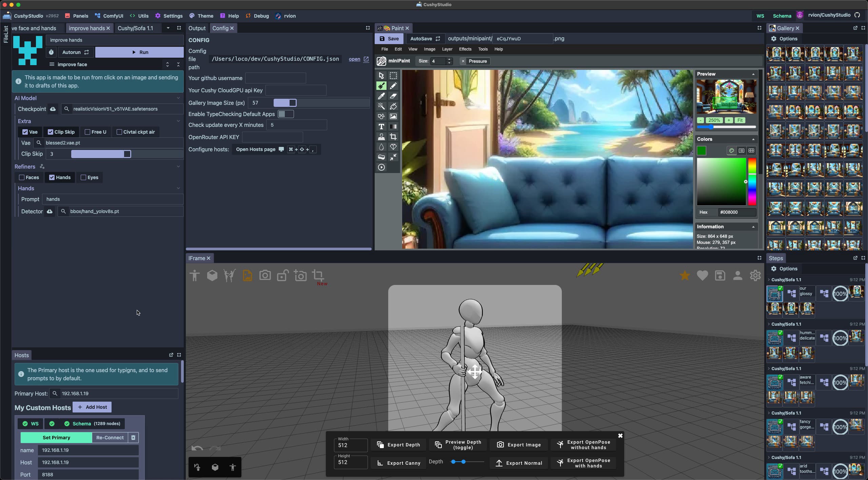Click the green color swatch in the Colors panel
Viewport: 868px width, 480px height.
(x=701, y=151)
